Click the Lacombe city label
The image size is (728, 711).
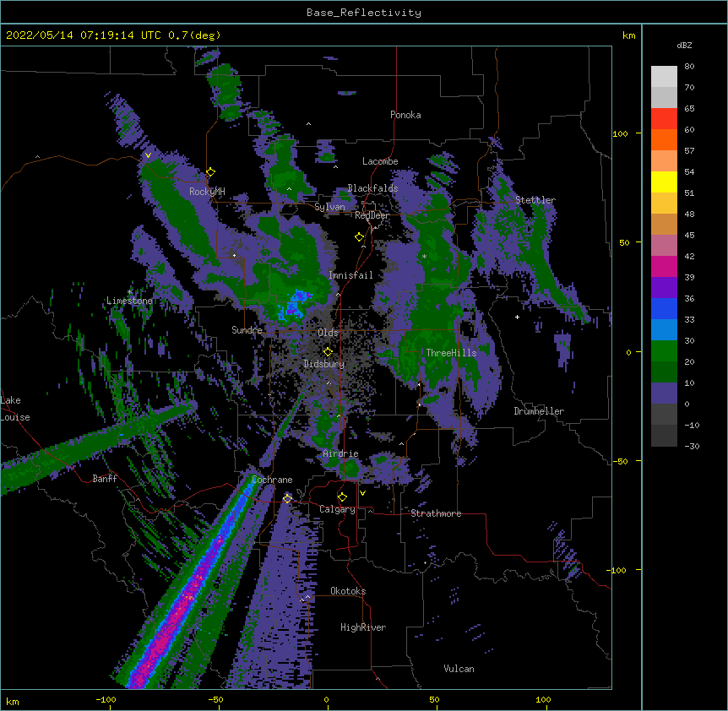coord(380,161)
